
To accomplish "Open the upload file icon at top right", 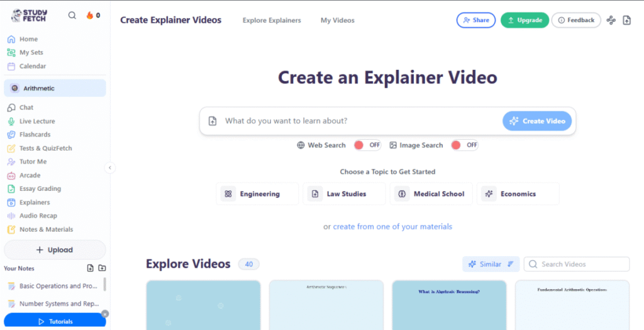I will click(x=626, y=20).
